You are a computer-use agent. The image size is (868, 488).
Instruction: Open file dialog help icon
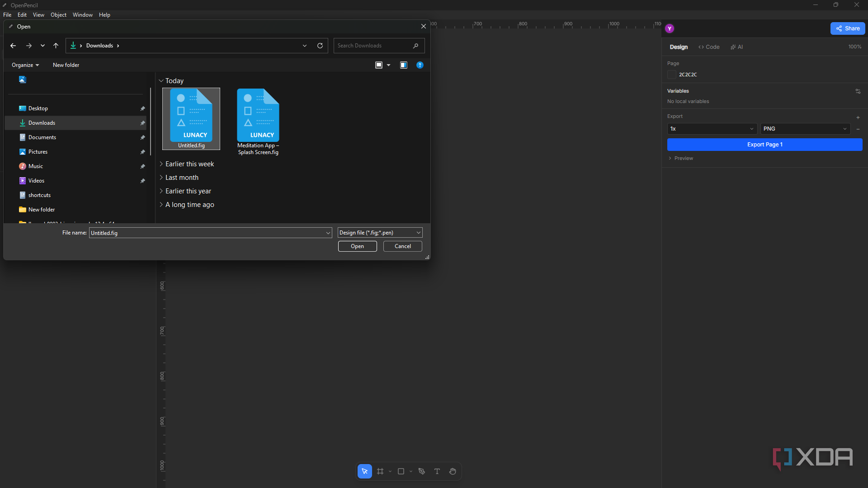pos(420,65)
